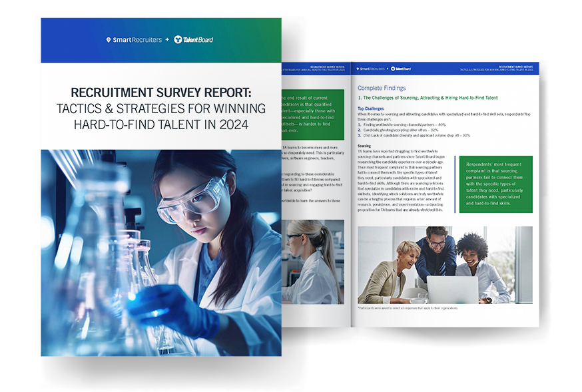Click the green callout box on right page
Screen dimensions: 582x392
tap(495, 184)
